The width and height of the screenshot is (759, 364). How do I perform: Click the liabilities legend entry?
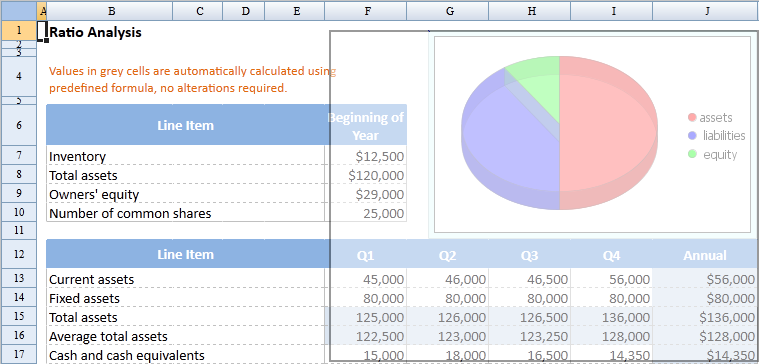[x=716, y=136]
